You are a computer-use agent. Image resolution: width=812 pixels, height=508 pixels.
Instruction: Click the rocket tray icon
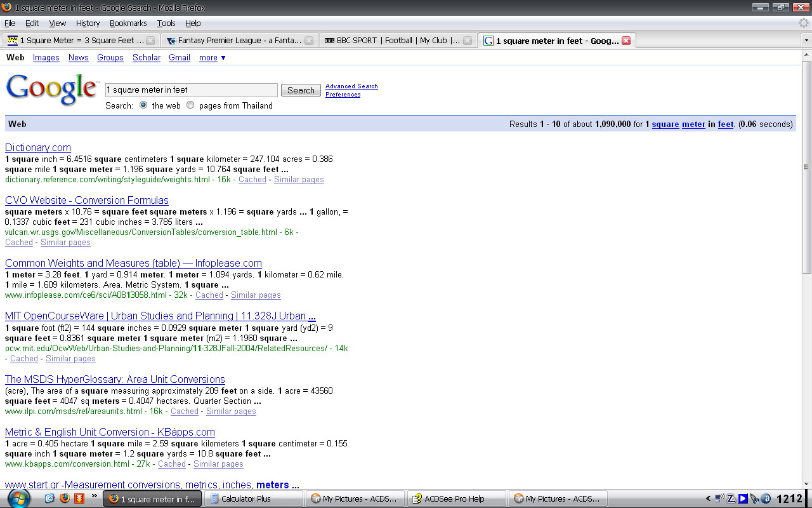(754, 498)
